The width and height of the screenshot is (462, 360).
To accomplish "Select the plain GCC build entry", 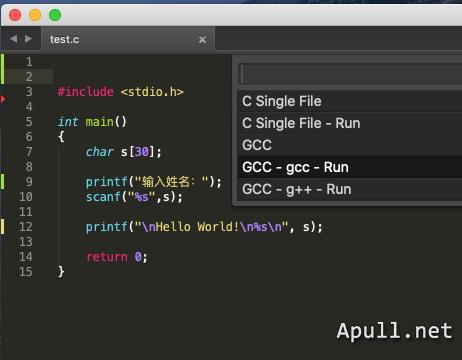I will tap(350, 145).
